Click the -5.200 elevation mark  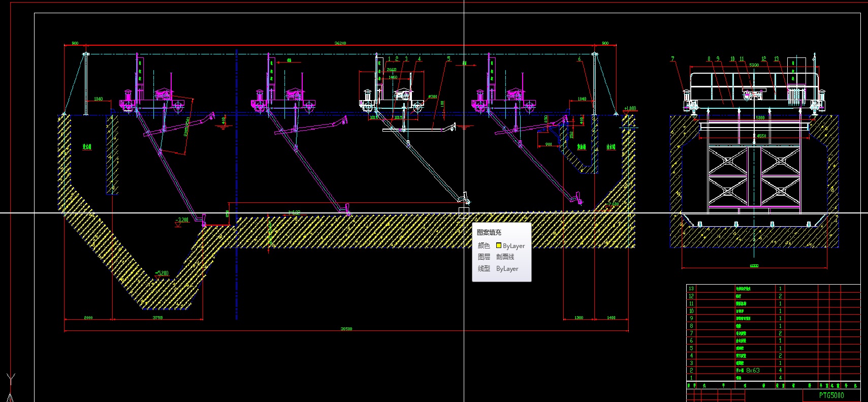click(162, 273)
